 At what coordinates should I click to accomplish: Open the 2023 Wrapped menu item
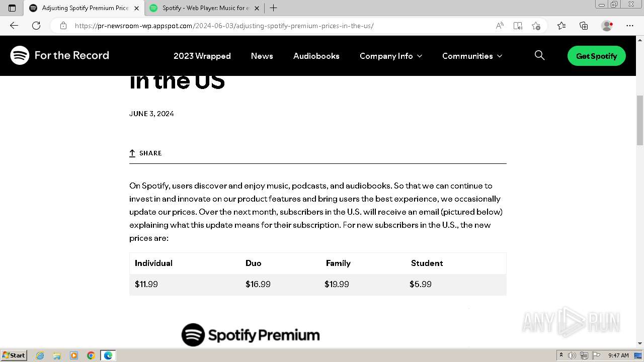(x=202, y=56)
